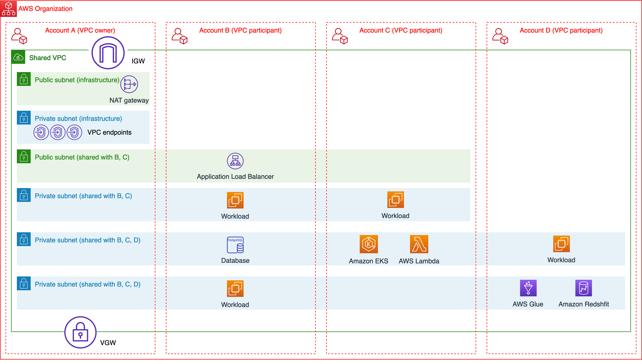642x364 pixels.
Task: Select the Shared VPC cloud icon
Action: point(18,57)
